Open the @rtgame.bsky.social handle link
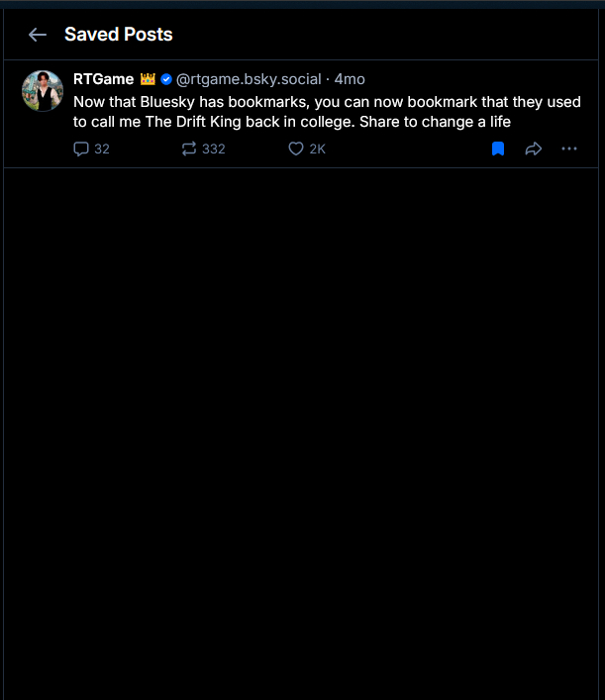This screenshot has height=700, width=605. [x=249, y=79]
